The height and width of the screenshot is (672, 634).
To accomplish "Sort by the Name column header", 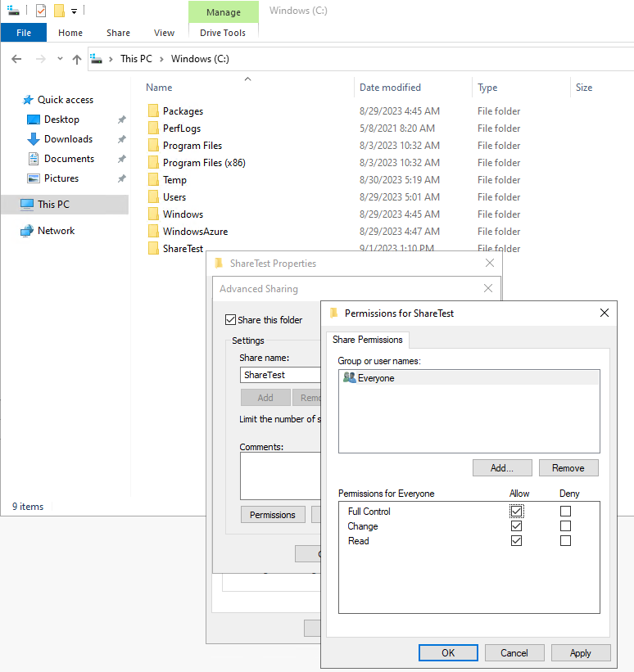I will coord(159,88).
